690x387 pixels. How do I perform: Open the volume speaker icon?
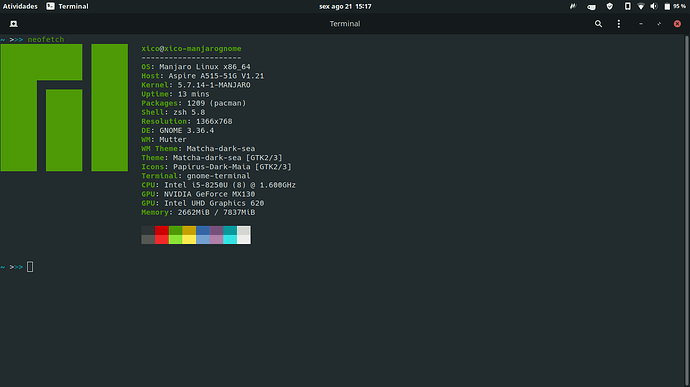(x=654, y=6)
